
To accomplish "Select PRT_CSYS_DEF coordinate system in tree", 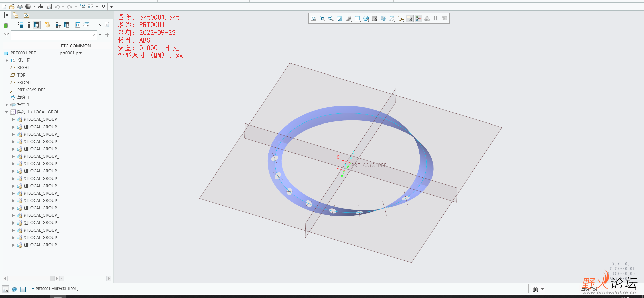I will 31,90.
